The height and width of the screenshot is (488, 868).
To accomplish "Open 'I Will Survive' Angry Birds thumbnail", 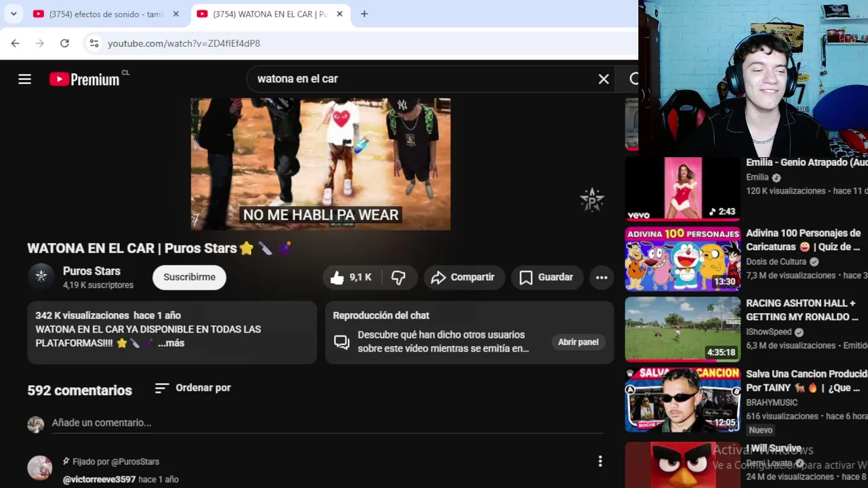I will point(682,464).
